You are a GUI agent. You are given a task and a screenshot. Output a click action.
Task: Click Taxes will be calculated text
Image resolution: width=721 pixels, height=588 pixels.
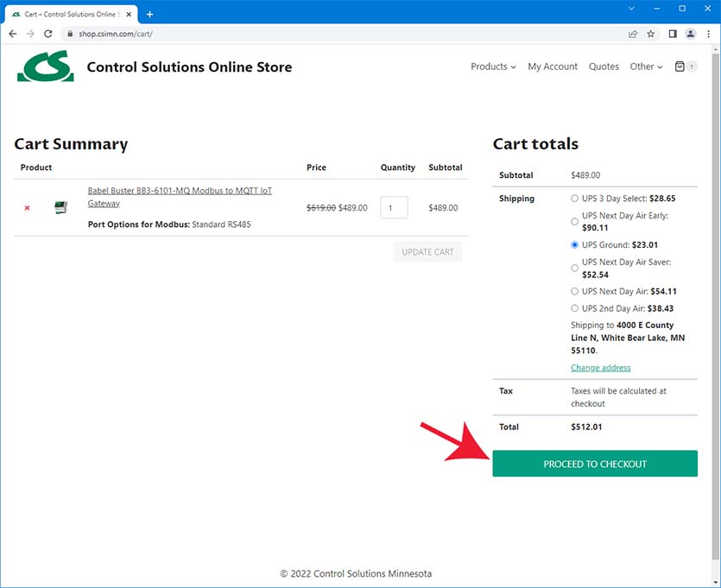[x=618, y=397]
